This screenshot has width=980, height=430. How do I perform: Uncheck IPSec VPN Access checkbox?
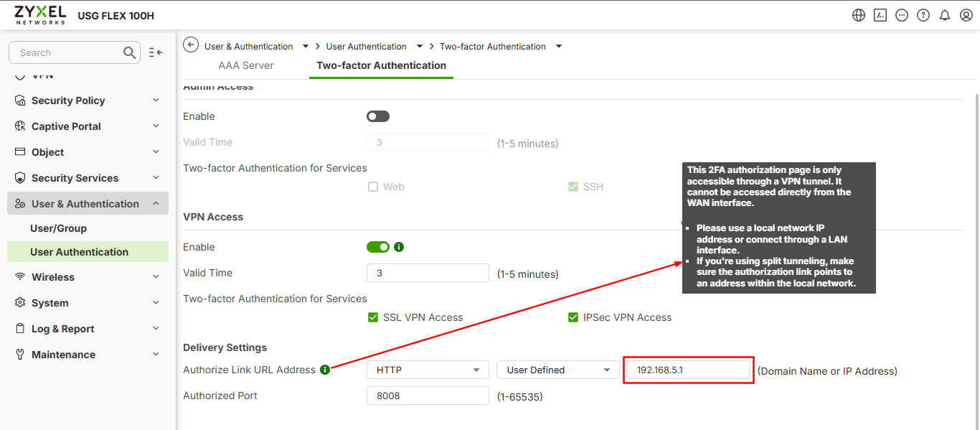[x=573, y=317]
